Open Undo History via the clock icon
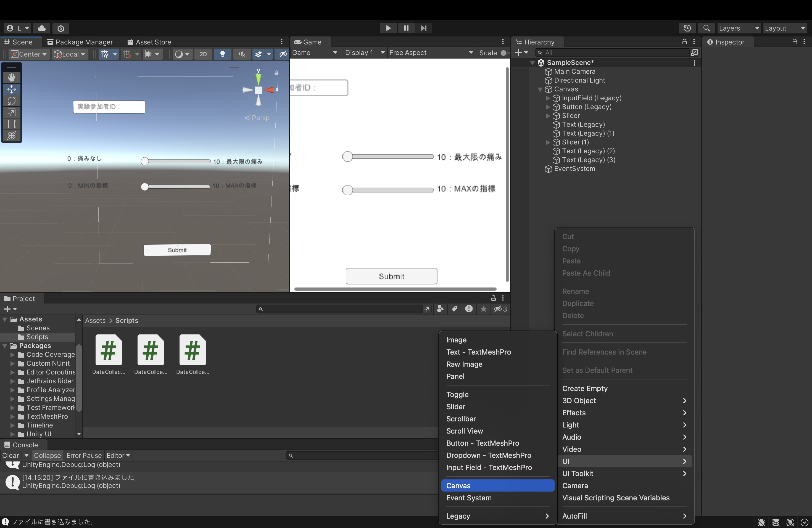 pos(688,28)
